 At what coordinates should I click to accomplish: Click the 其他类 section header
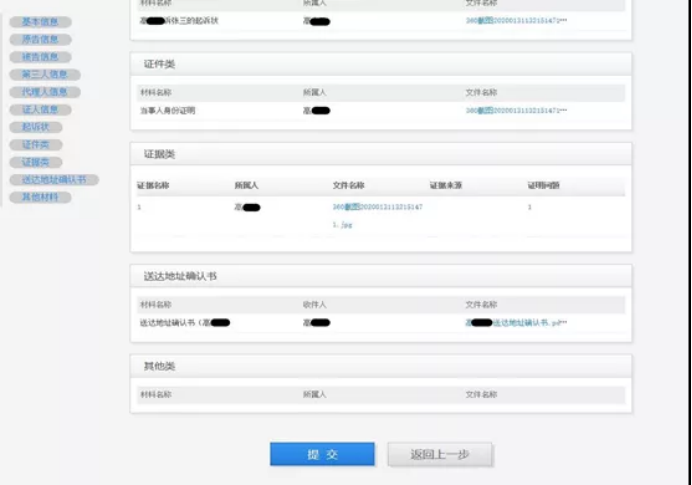160,366
